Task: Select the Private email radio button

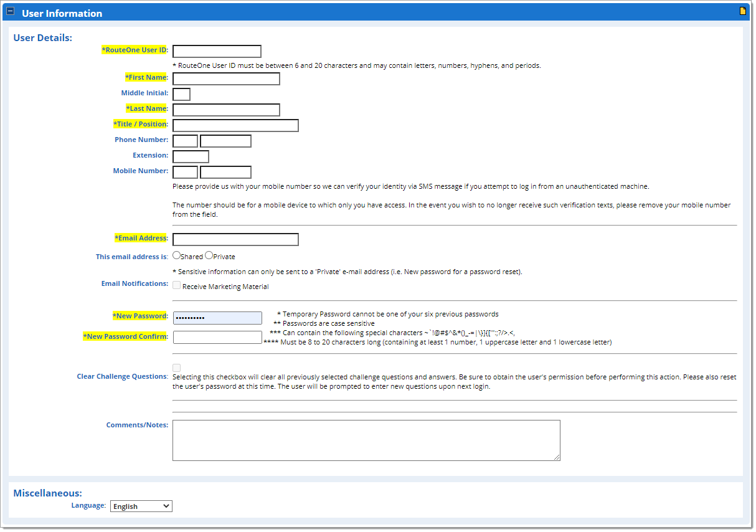Action: pos(209,255)
